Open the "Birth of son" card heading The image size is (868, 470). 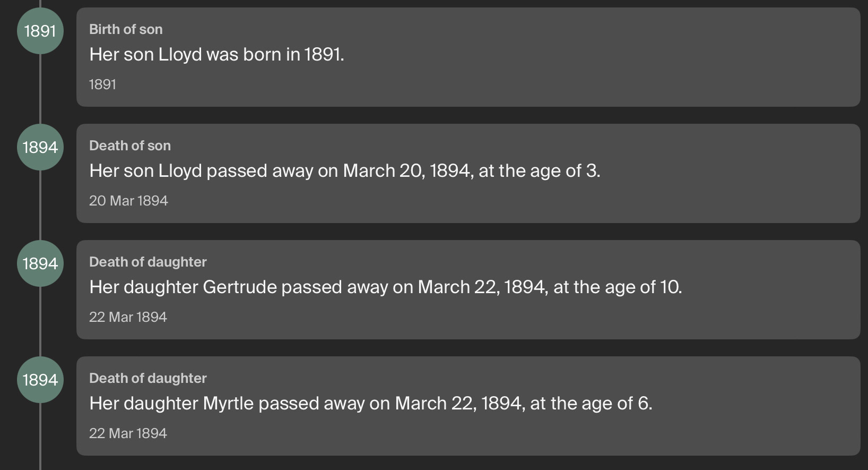pos(126,29)
